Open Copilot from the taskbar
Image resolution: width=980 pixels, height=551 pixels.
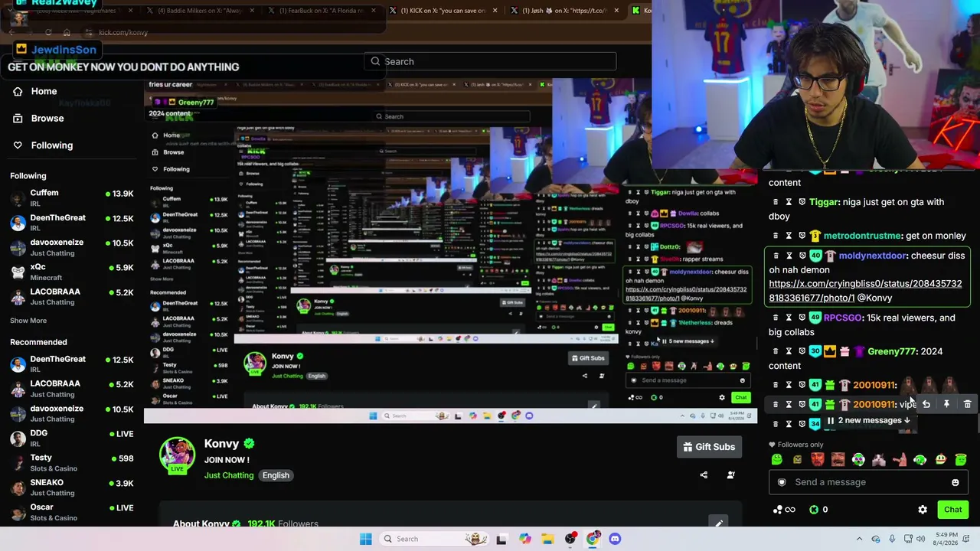click(x=524, y=539)
